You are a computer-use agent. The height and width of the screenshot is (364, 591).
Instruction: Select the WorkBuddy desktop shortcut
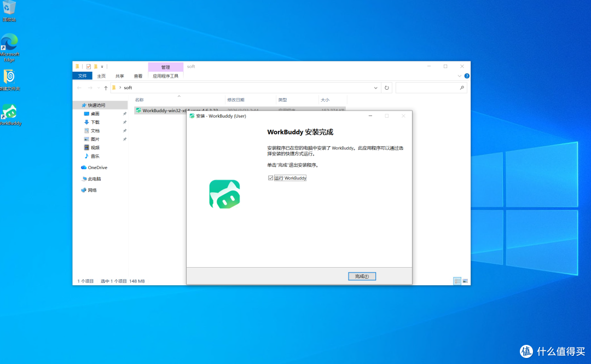pos(10,114)
